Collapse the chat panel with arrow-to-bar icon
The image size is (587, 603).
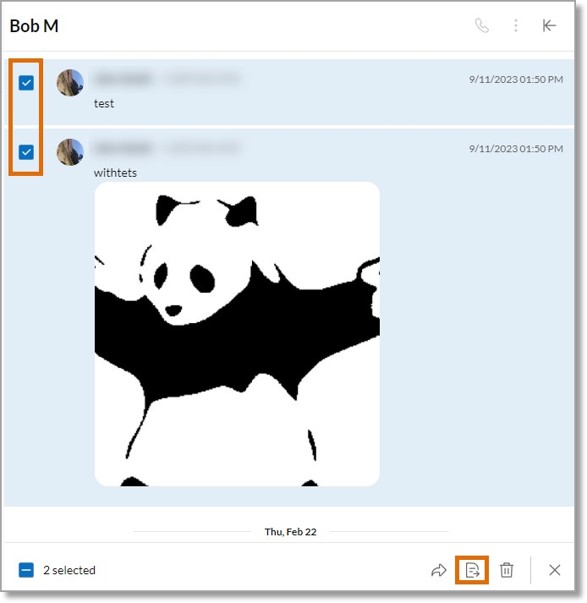coord(549,26)
